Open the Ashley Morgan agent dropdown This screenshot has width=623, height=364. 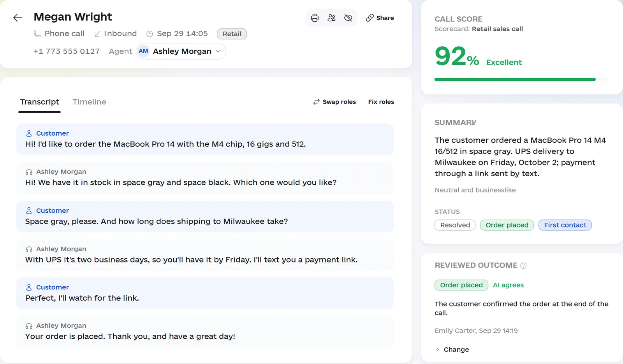[181, 51]
